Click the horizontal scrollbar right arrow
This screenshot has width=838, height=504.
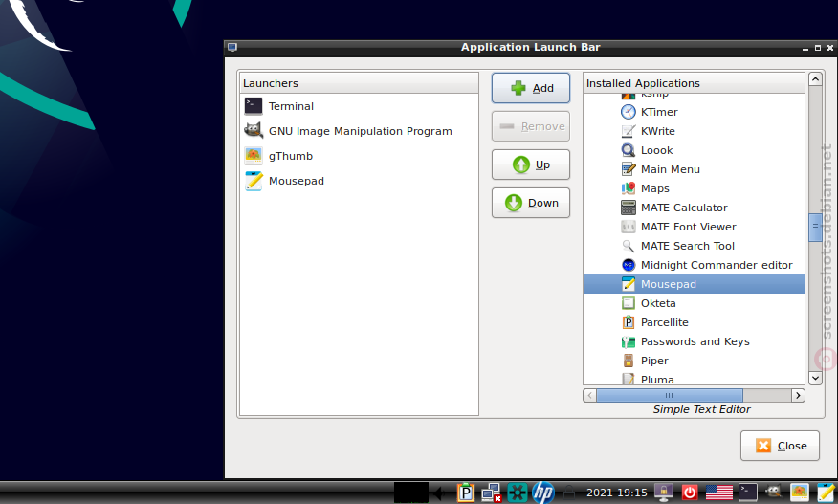coord(798,396)
